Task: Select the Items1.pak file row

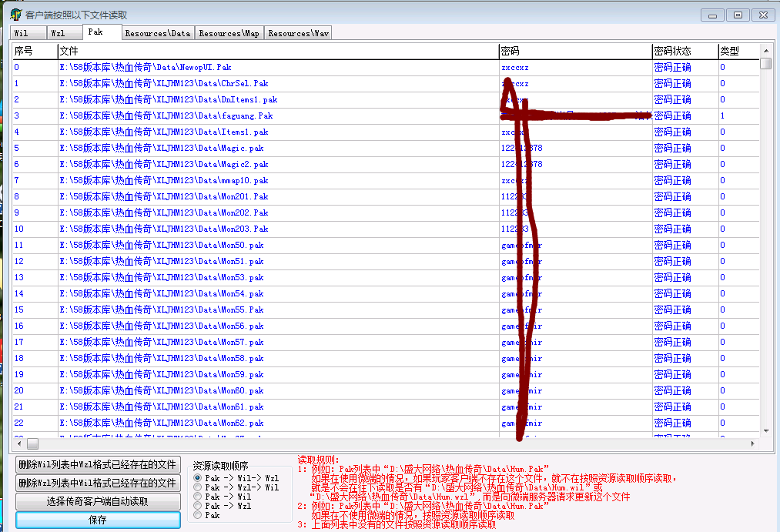Action: coord(386,132)
